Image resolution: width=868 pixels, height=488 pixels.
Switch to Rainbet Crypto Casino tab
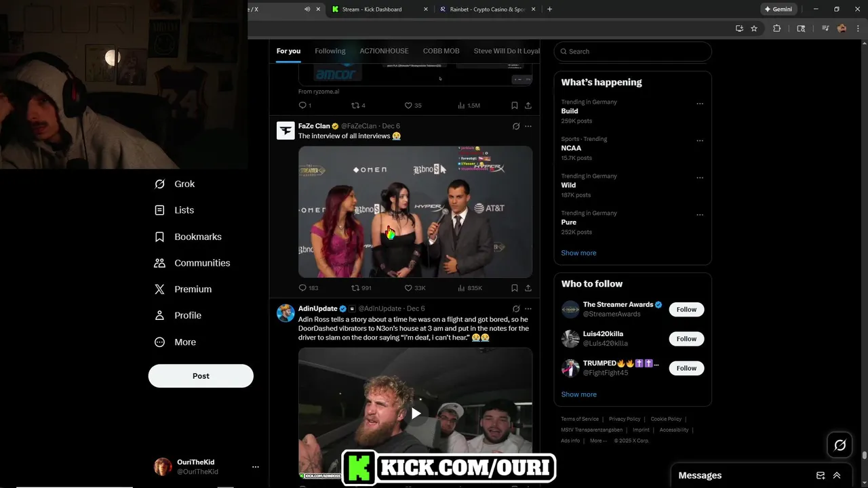pyautogui.click(x=488, y=9)
